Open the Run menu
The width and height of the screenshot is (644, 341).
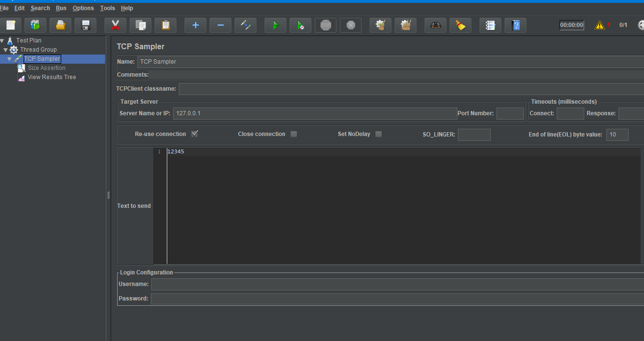pos(61,8)
